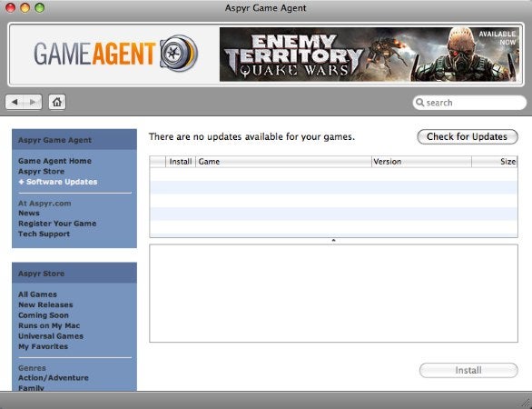This screenshot has width=532, height=409.
Task: Open Action/Adventure genre
Action: point(54,378)
